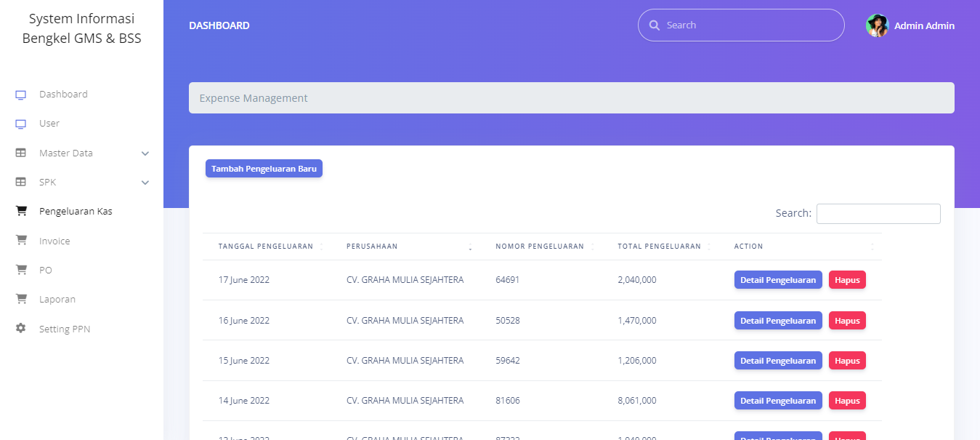The image size is (980, 440).
Task: Click the Admin profile avatar picture
Action: 877,25
